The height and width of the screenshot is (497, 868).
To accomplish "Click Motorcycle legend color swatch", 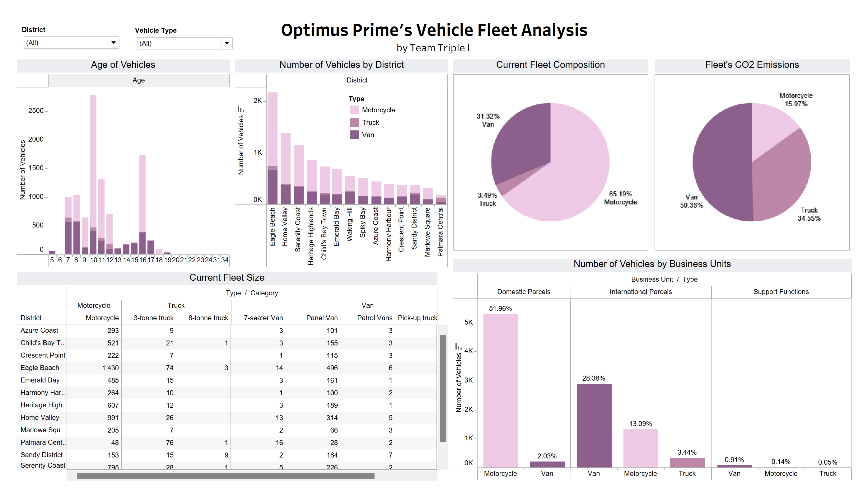I will pyautogui.click(x=354, y=110).
